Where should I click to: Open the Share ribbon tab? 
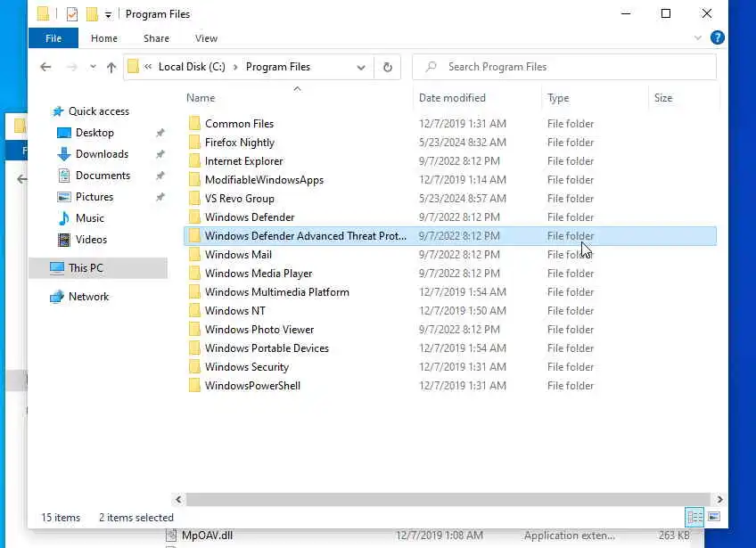click(156, 38)
